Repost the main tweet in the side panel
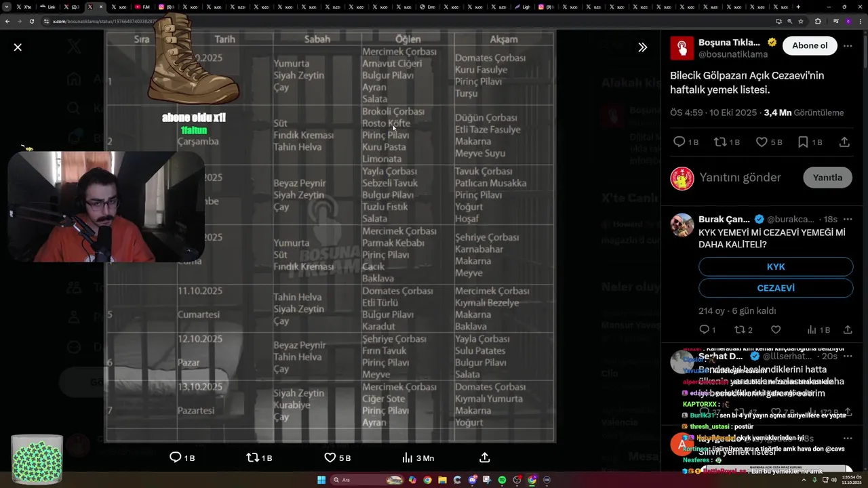The image size is (868, 488). (x=720, y=142)
